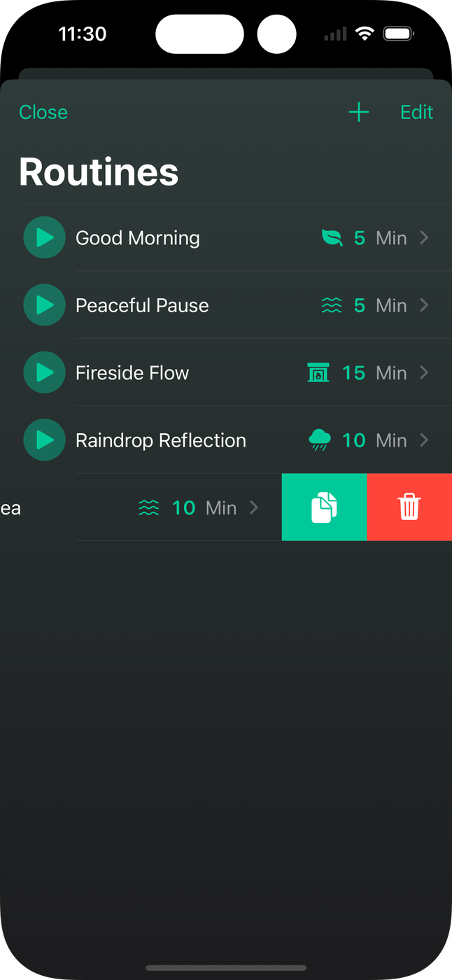Tap the leaf icon on Good Morning

332,238
